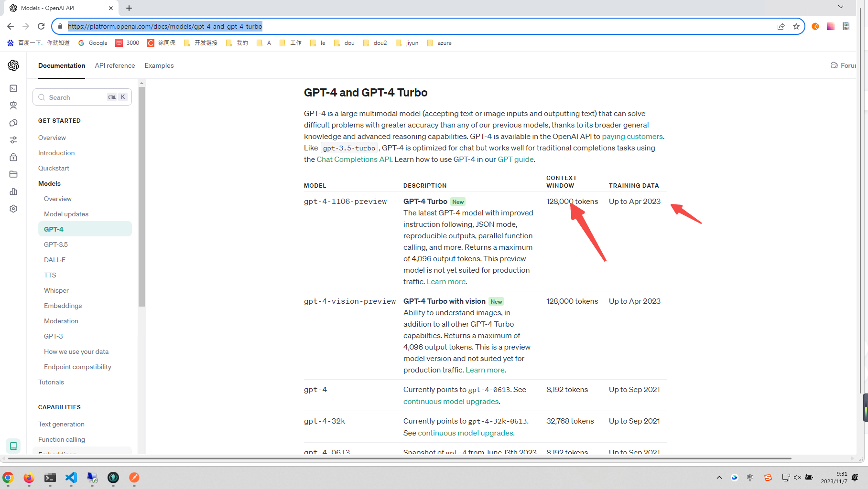Open the terminal from the taskbar

pyautogui.click(x=50, y=478)
